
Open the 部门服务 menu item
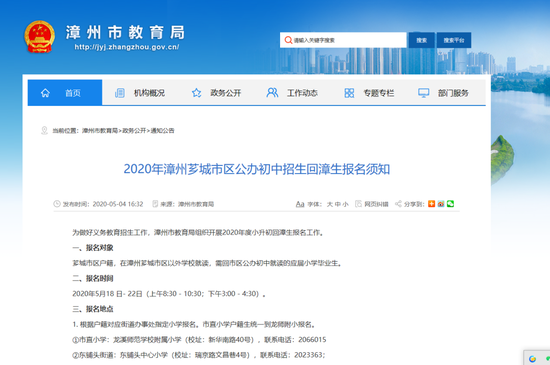click(x=453, y=93)
